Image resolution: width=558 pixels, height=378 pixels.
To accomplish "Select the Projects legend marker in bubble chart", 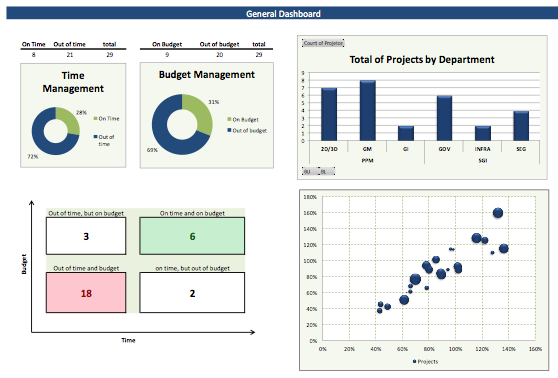I will click(415, 361).
